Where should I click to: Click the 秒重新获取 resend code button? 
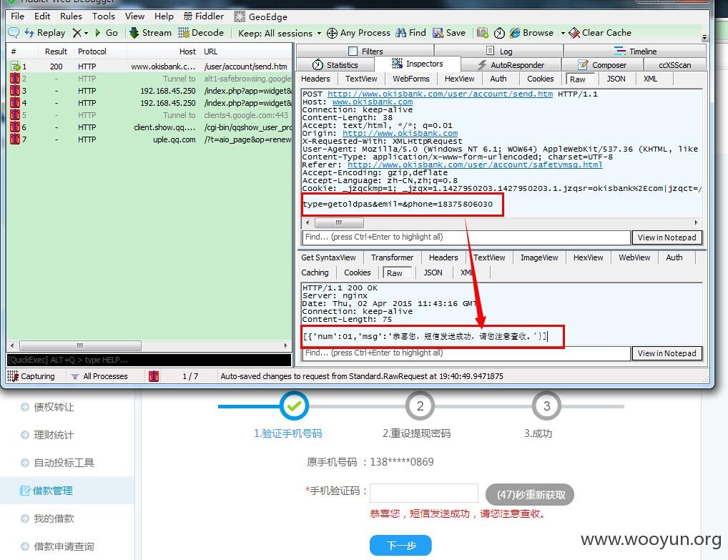pyautogui.click(x=530, y=494)
